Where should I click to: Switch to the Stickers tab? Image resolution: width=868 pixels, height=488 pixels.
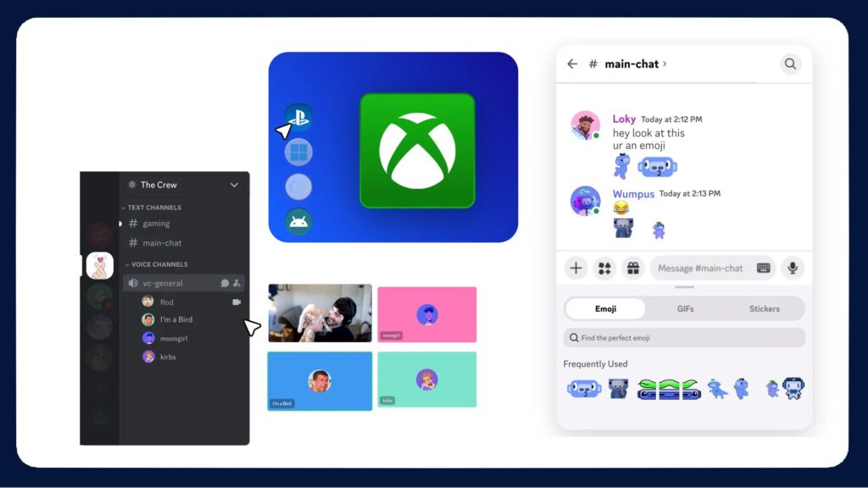[765, 308]
